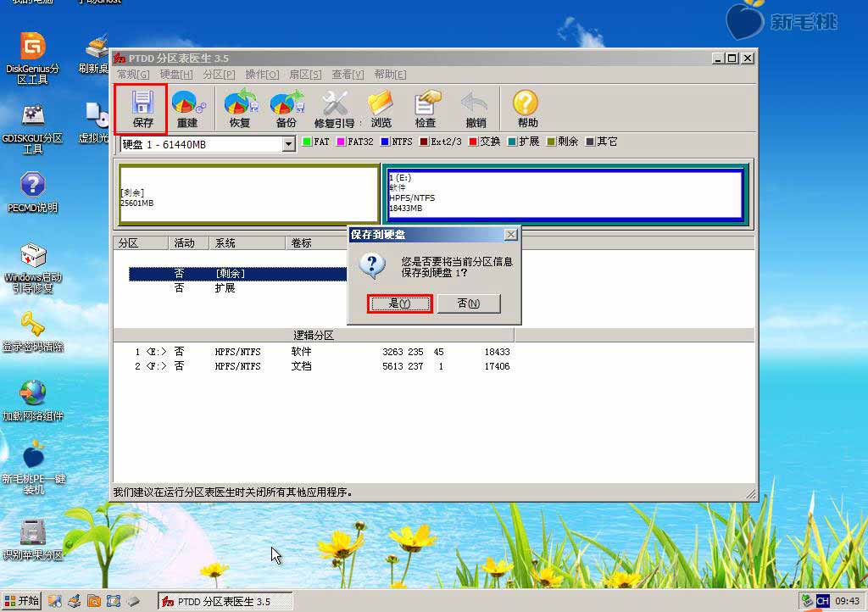This screenshot has height=612, width=868.
Task: Click the 系统 column header
Action: tap(247, 243)
